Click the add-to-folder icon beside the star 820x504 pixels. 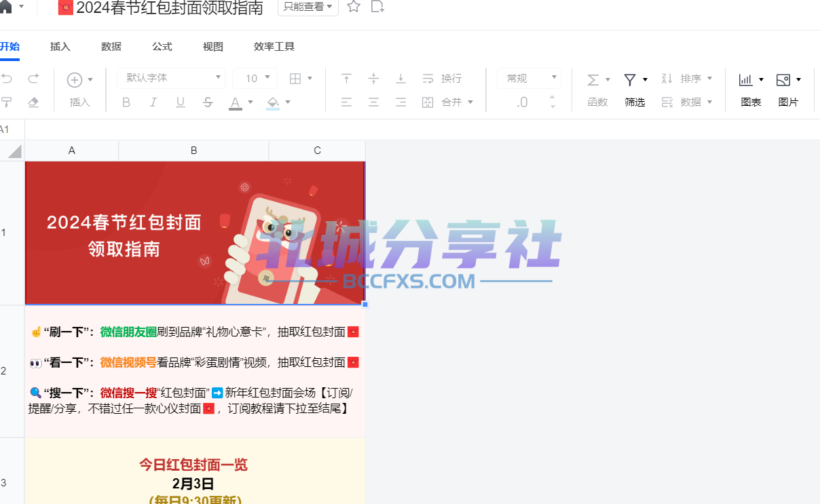coord(377,7)
